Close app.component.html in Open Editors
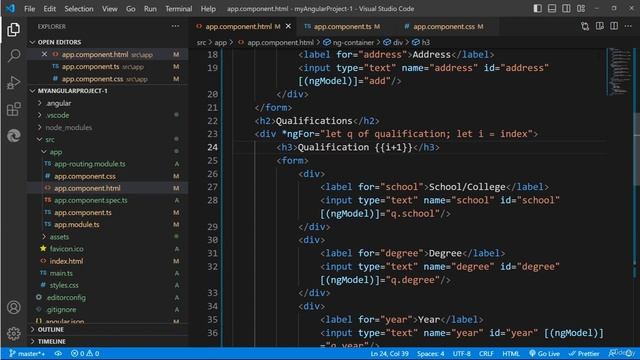The image size is (640, 360). [44, 54]
